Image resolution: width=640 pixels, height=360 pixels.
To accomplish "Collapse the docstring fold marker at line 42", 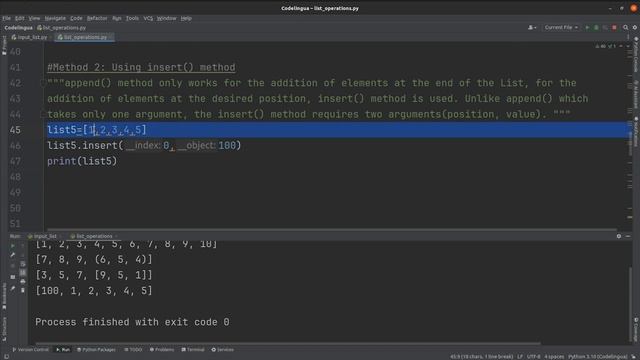I will pos(42,83).
